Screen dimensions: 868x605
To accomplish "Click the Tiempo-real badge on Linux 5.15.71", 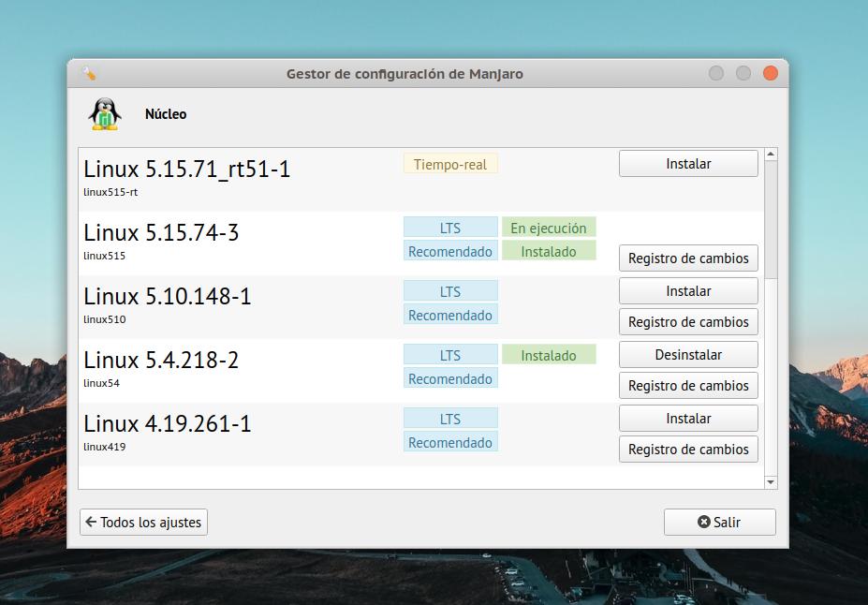I will coord(450,164).
